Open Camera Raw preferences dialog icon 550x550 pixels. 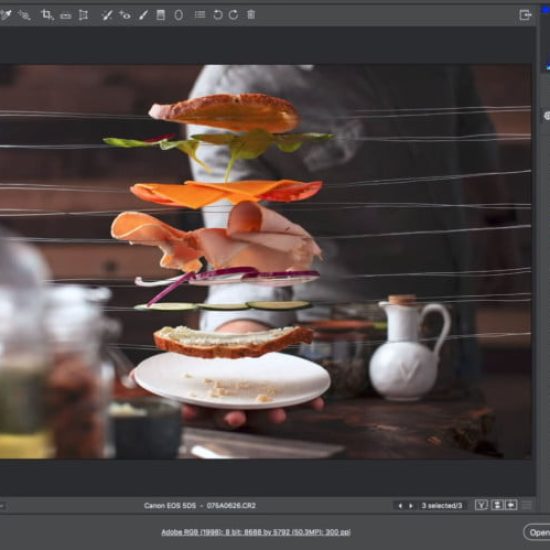pos(200,15)
